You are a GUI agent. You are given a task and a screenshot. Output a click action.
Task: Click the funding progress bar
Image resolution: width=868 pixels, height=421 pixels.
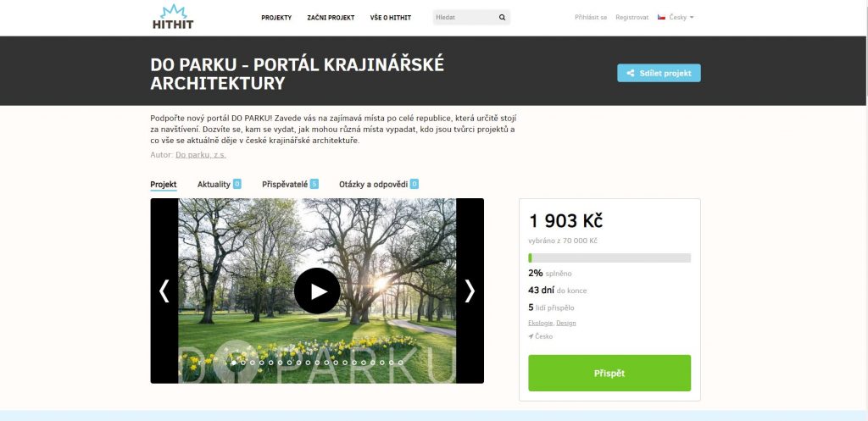coord(609,258)
